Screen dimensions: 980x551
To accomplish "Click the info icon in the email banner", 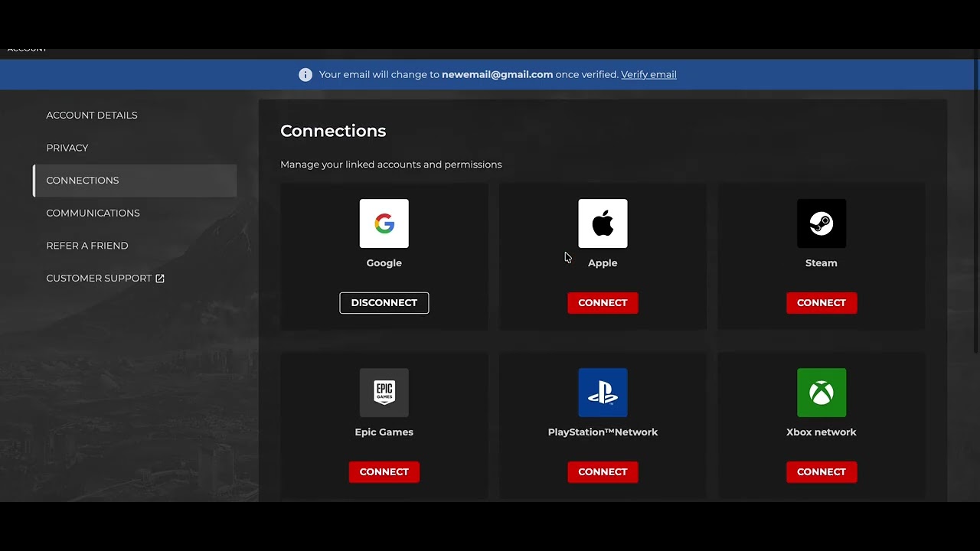I will click(305, 74).
